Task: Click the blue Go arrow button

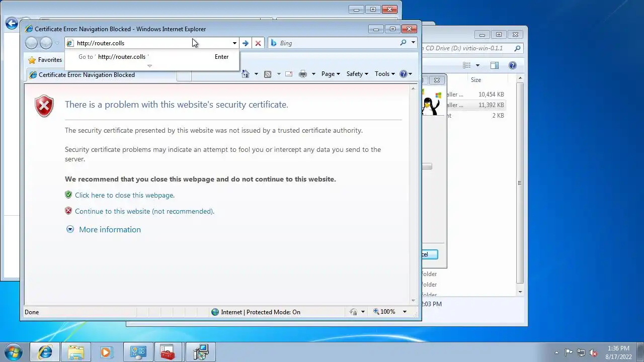Action: pos(246,43)
